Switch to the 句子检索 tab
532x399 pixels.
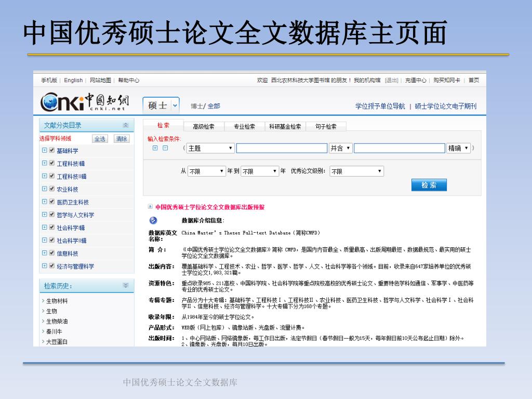coord(326,127)
